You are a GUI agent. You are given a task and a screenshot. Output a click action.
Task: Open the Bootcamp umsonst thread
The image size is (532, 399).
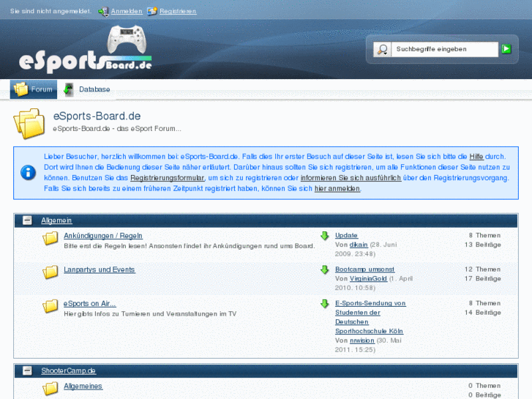point(364,269)
